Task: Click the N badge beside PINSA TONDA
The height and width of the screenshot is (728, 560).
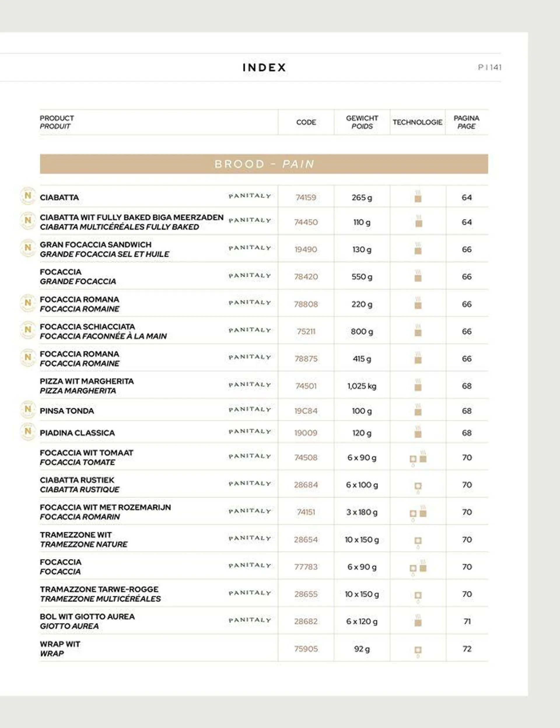Action: click(28, 409)
